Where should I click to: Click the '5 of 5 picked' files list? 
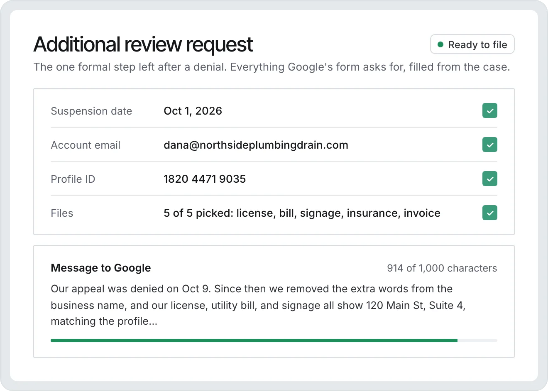tap(302, 213)
